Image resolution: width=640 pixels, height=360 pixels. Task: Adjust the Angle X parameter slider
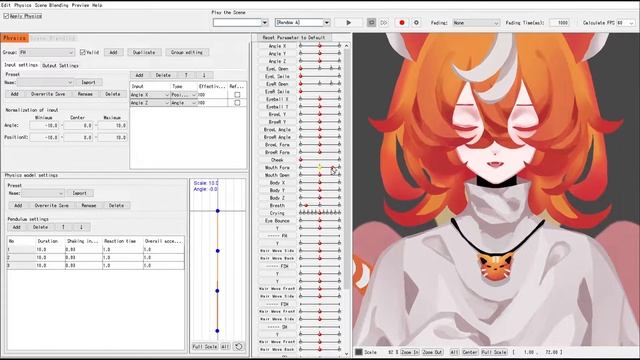click(x=320, y=46)
